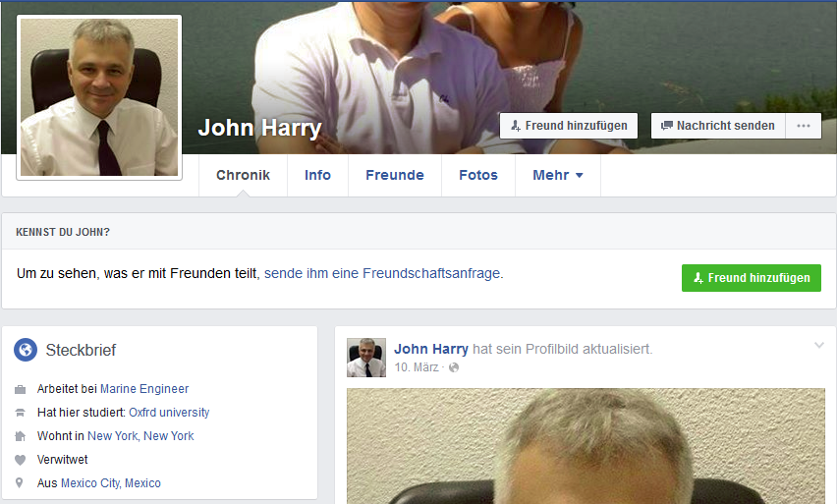Viewport: 837px width, 504px height.
Task: Click Freund hinzufügen on the cover photo
Action: [x=569, y=126]
